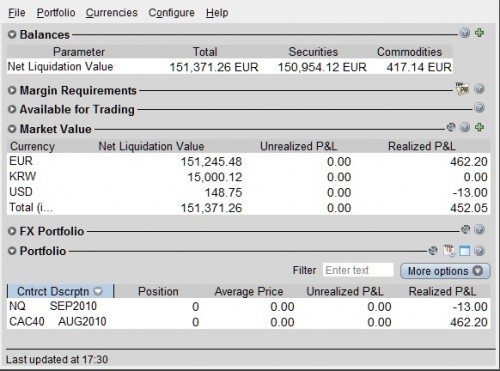
Task: Expand the Margin Requirements section
Action: coord(12,90)
